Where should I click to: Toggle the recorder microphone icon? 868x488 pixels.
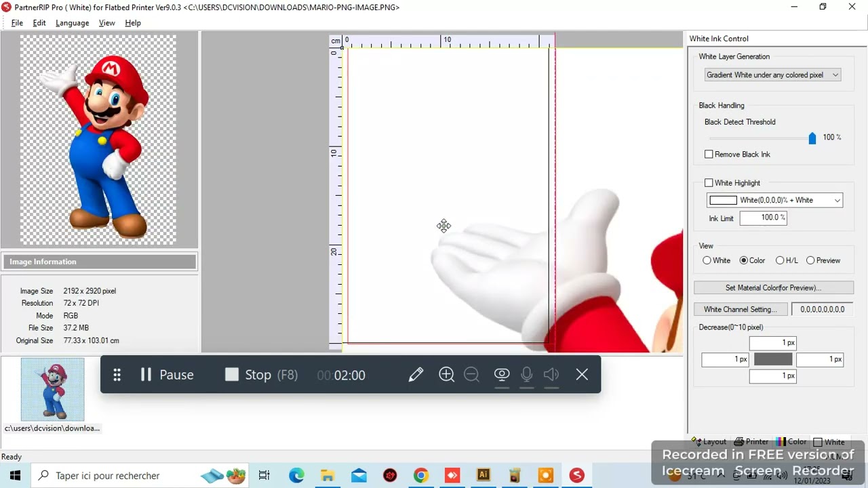tap(526, 374)
